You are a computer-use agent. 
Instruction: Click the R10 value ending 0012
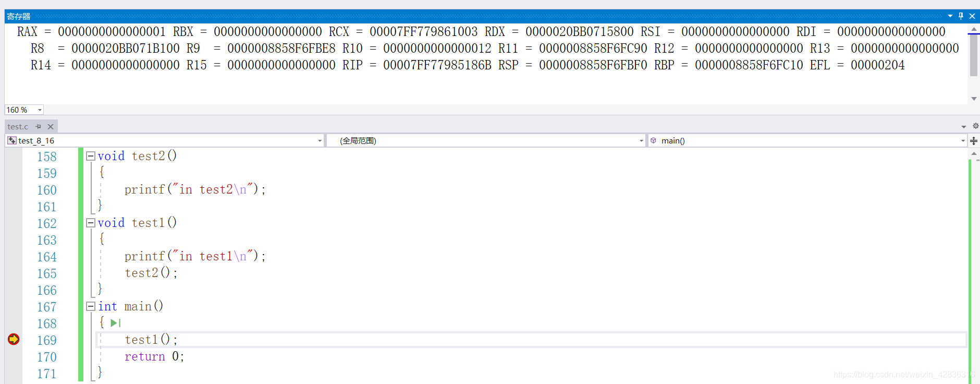(x=437, y=49)
